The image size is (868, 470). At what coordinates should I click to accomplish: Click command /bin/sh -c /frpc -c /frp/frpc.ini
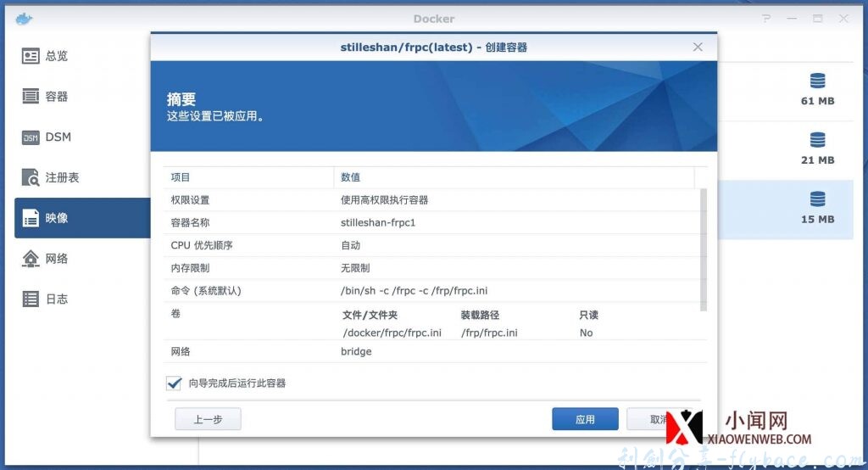pos(414,291)
